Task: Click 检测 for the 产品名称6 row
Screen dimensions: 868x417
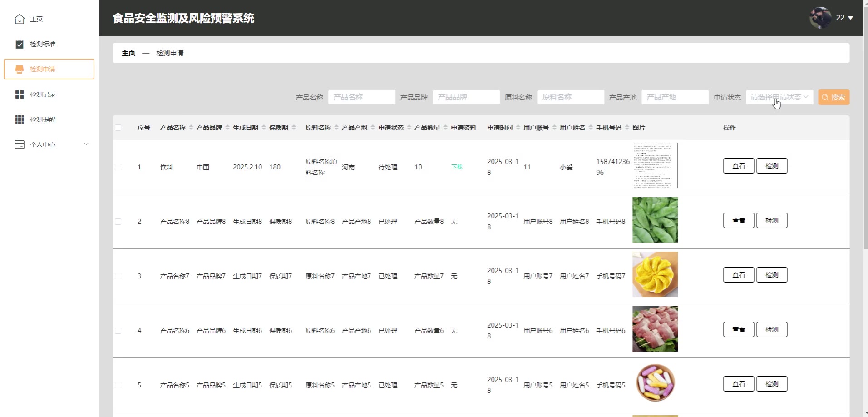Action: [772, 329]
